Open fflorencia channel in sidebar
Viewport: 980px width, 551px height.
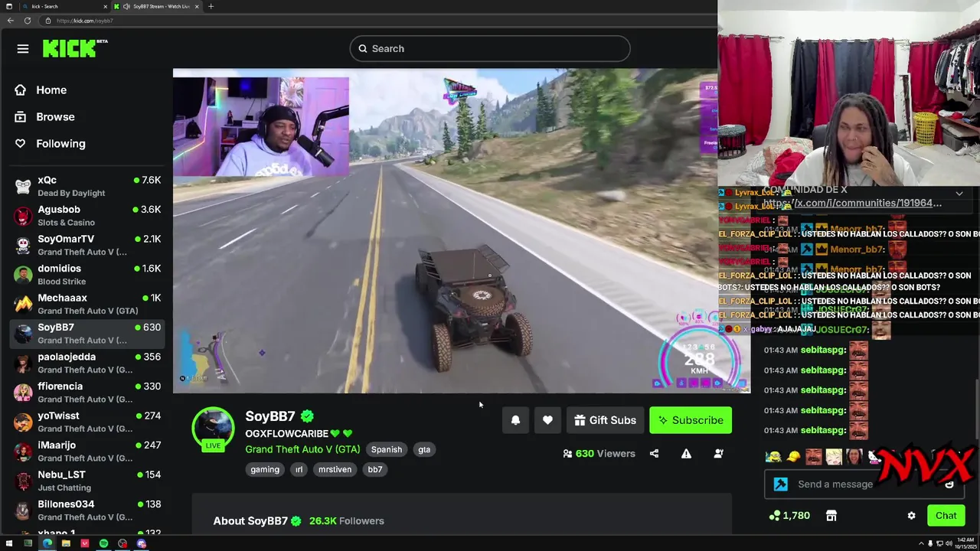point(87,393)
